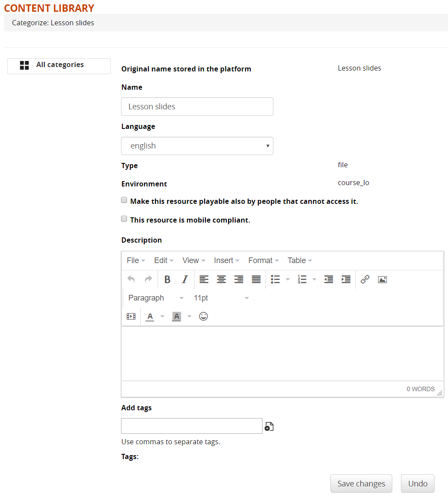Center align the description text
The width and height of the screenshot is (448, 500).
coord(221,280)
